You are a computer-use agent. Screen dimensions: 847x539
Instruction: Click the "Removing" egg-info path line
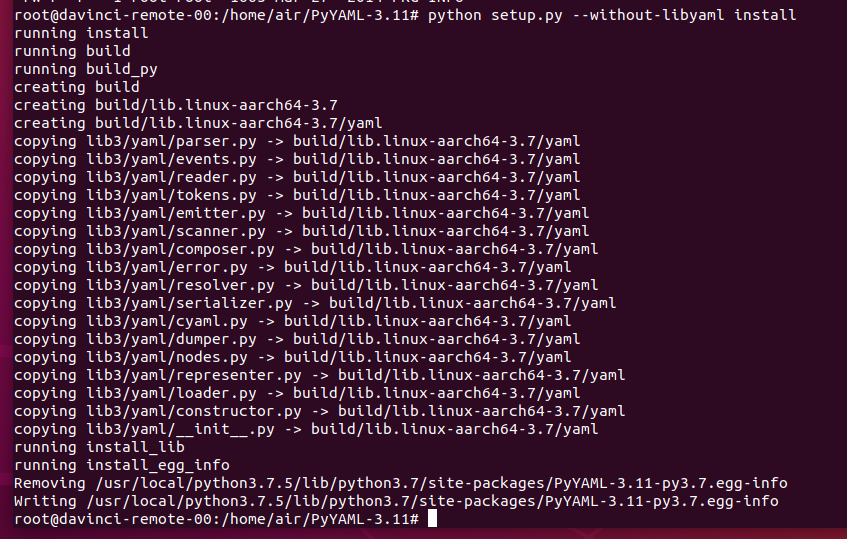point(395,483)
